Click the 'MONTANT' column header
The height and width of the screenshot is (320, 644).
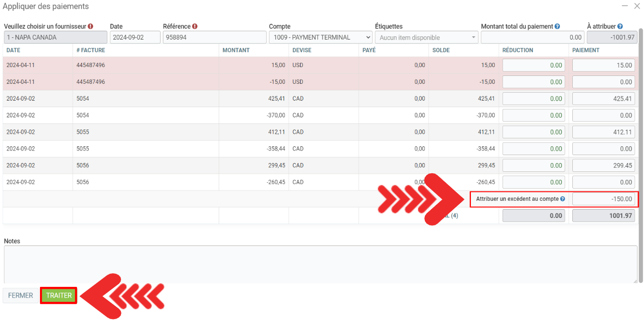[236, 50]
